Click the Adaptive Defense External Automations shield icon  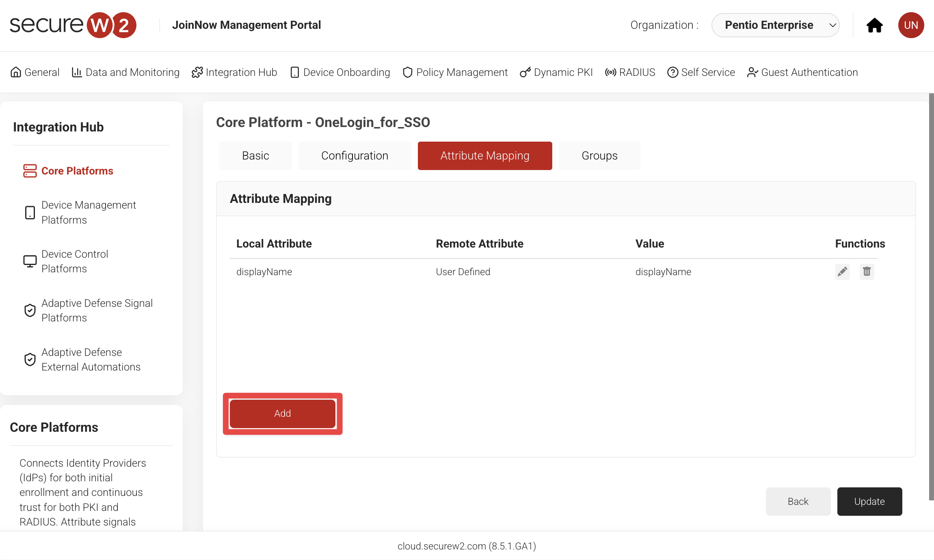point(30,360)
